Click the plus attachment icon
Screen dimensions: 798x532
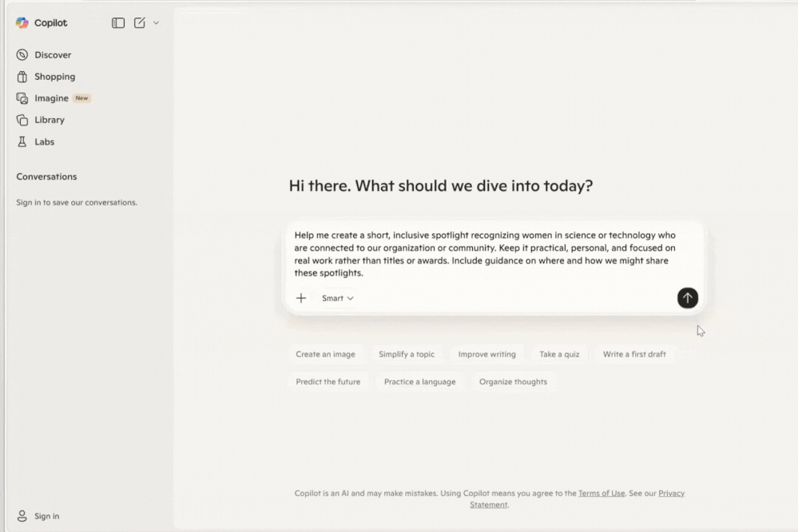(x=301, y=298)
